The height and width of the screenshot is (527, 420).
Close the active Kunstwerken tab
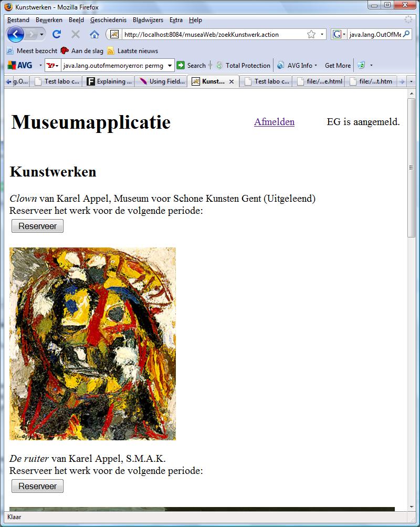click(x=232, y=81)
